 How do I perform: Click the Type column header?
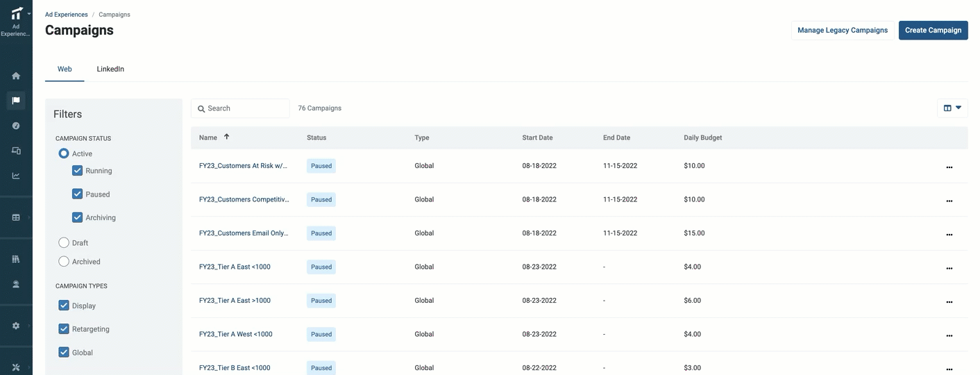422,137
